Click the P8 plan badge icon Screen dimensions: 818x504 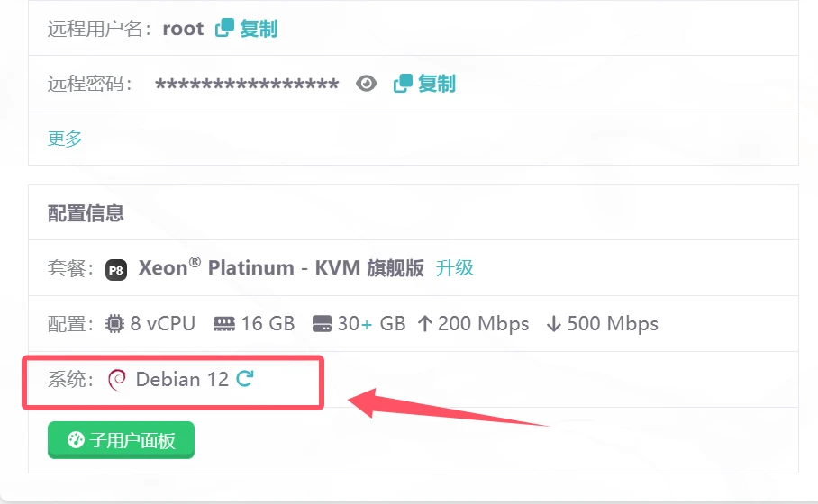click(x=116, y=269)
